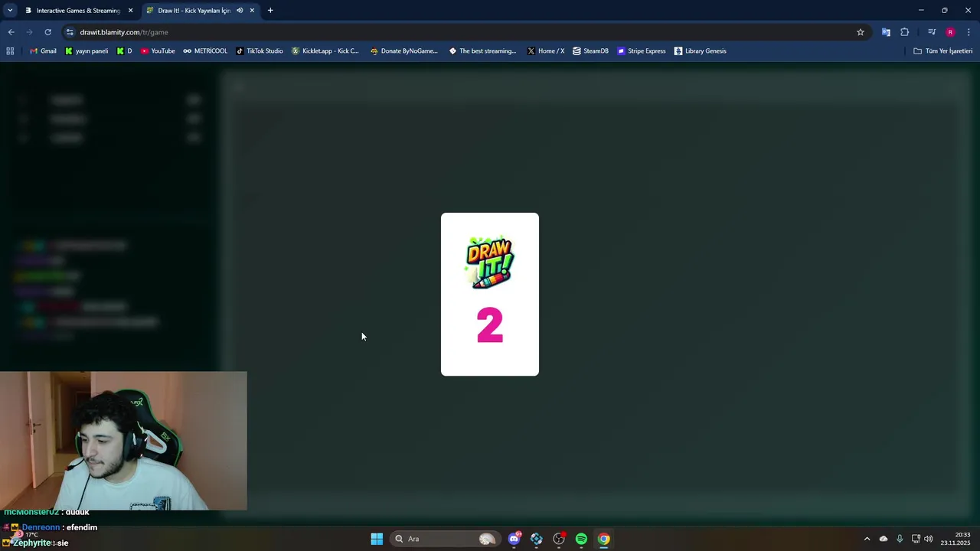This screenshot has width=980, height=551.
Task: Open the Gmail bookmark
Action: (43, 51)
